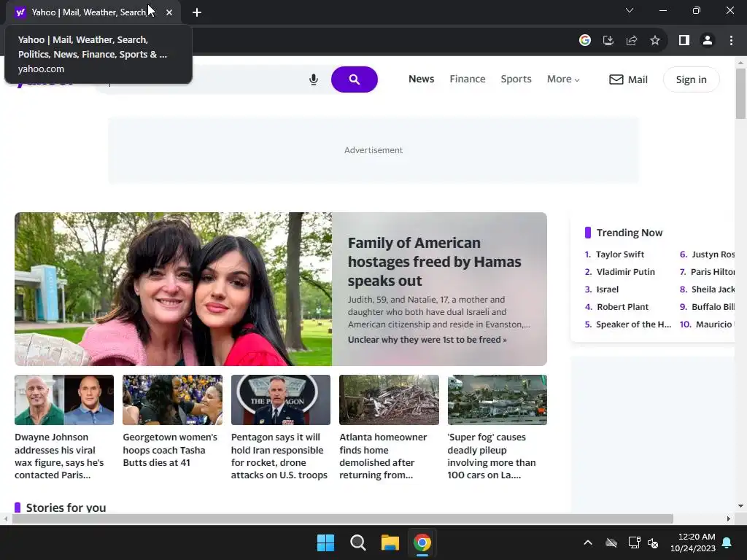Open File Explorer from taskbar
The width and height of the screenshot is (747, 560).
[x=390, y=542]
